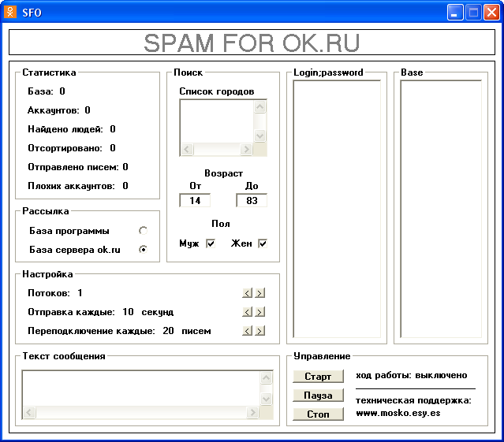Uncheck the Жен gender checkbox
504x442 pixels.
263,243
